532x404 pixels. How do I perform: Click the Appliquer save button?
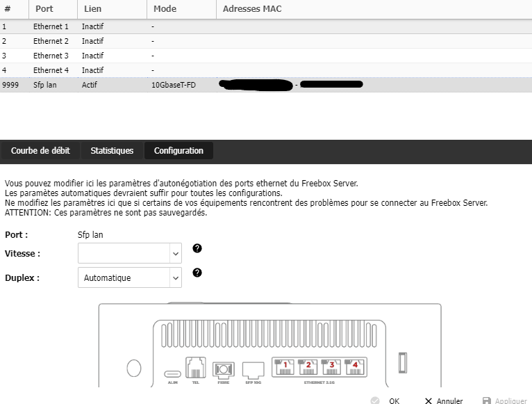[504, 401]
